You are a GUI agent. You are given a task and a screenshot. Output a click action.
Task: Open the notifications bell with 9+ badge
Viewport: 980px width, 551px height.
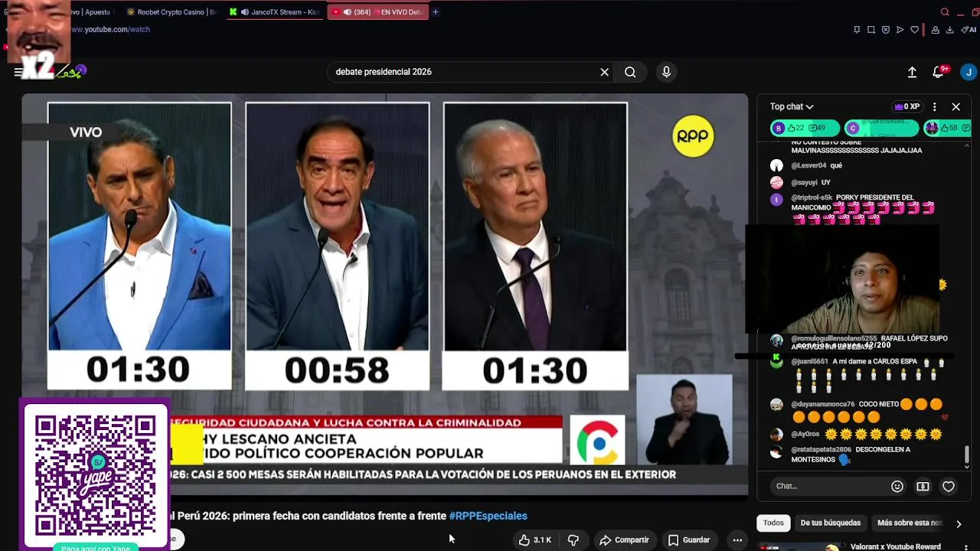(x=939, y=72)
